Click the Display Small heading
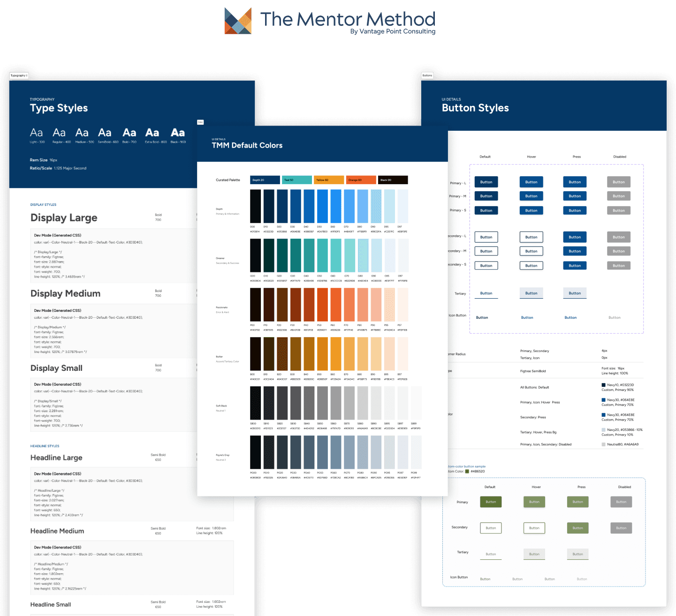This screenshot has height=616, width=676. (56, 368)
